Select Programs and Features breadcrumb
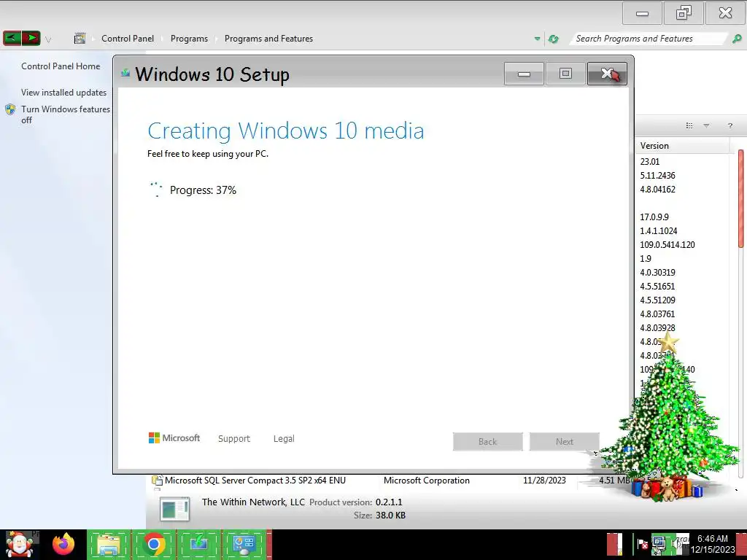Image resolution: width=747 pixels, height=560 pixels. (268, 39)
